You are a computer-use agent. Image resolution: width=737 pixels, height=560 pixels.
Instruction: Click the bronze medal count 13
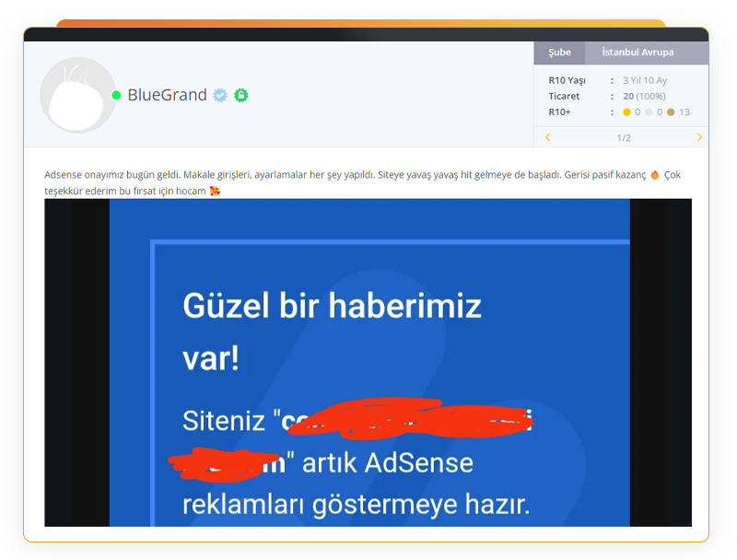[684, 112]
